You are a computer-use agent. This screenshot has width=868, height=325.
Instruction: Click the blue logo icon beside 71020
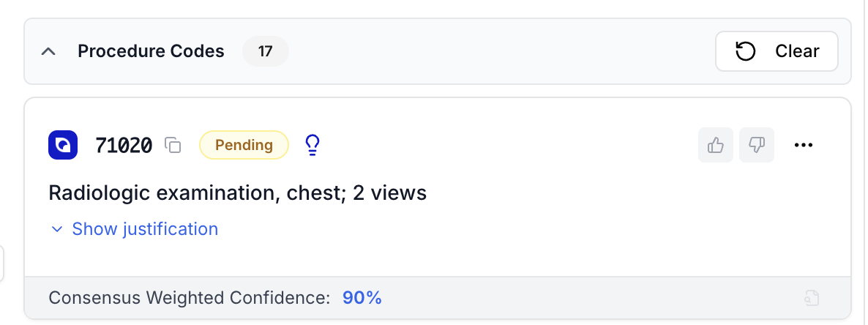click(x=64, y=145)
